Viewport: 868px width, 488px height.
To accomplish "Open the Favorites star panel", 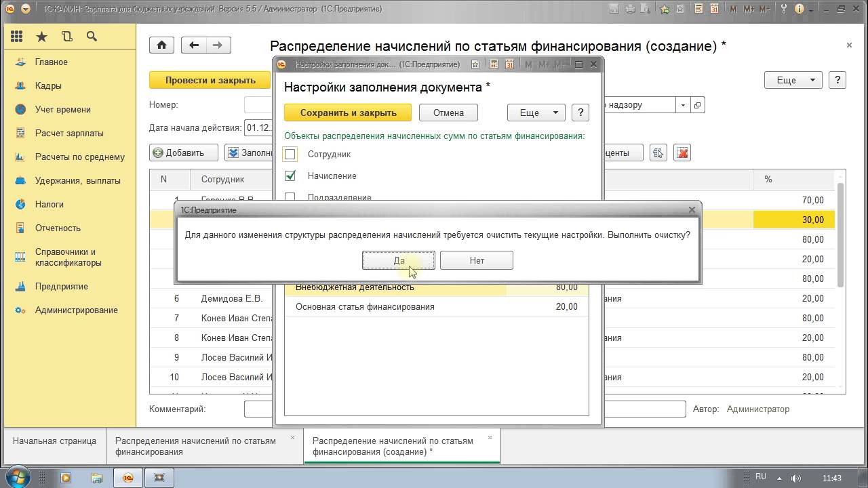I will tap(42, 37).
